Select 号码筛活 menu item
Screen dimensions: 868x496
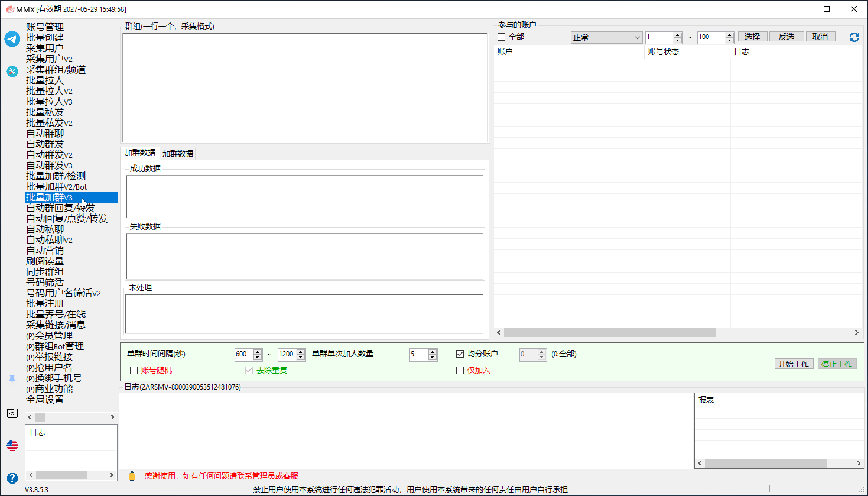pos(45,282)
